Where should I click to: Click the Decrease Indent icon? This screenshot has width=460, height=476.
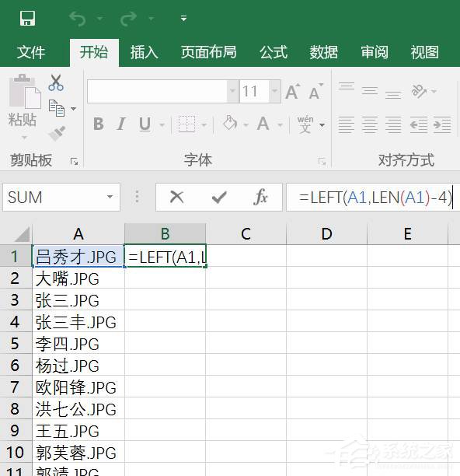[419, 124]
